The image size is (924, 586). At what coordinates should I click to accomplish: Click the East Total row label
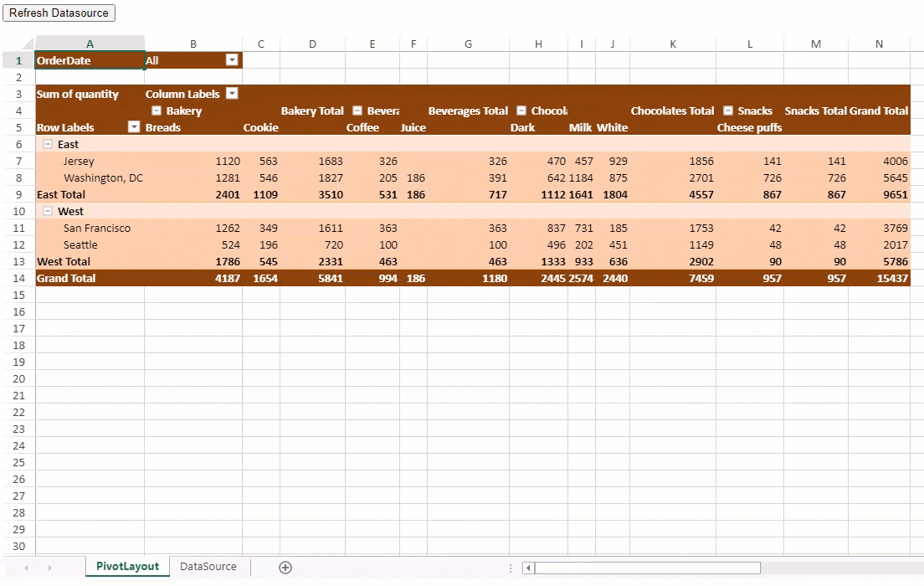click(x=61, y=194)
